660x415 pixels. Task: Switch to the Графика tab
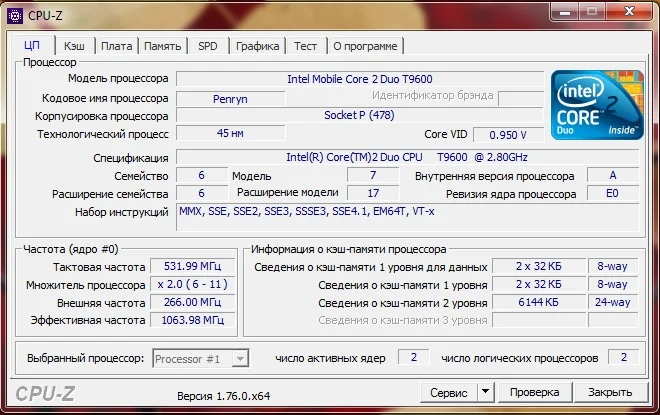point(257,46)
